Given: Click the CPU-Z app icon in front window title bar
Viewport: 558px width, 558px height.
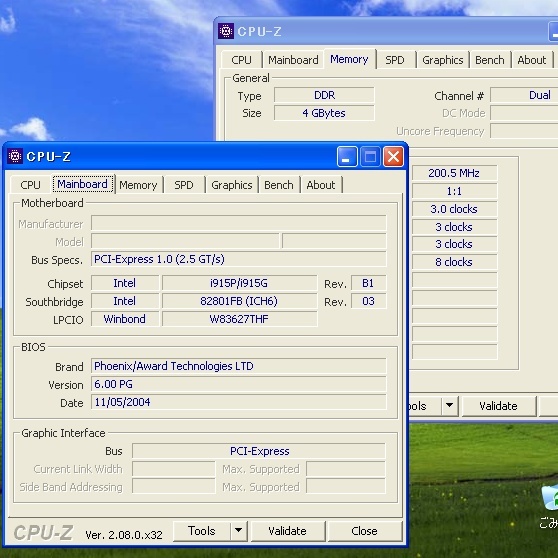Looking at the screenshot, I should 15,156.
